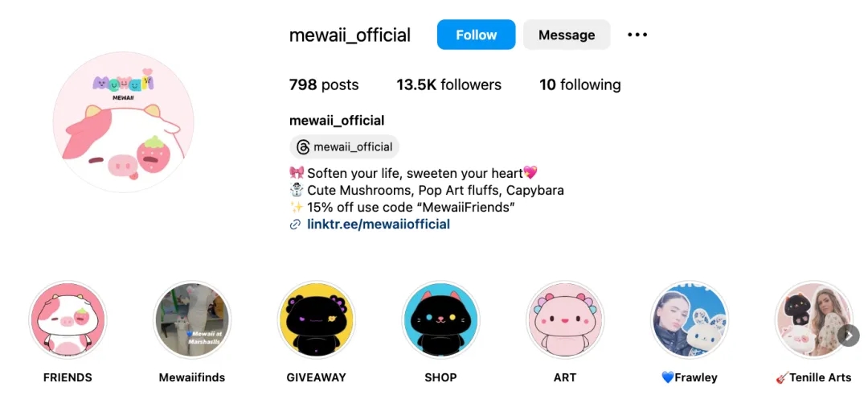This screenshot has height=416, width=868.
Task: Open the linktr.ee/mewaiiofficial link
Action: pyautogui.click(x=378, y=224)
